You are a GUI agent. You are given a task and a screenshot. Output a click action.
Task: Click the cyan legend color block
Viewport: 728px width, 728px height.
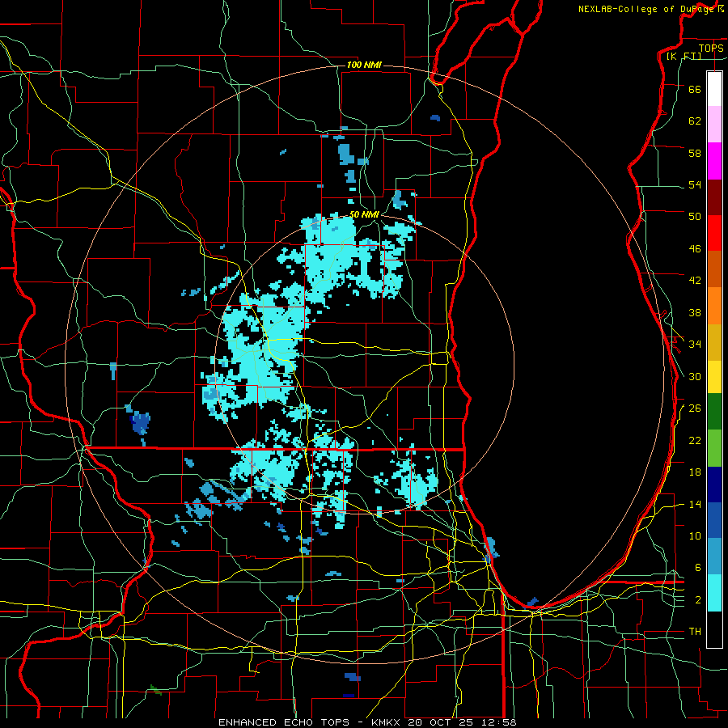click(x=714, y=593)
